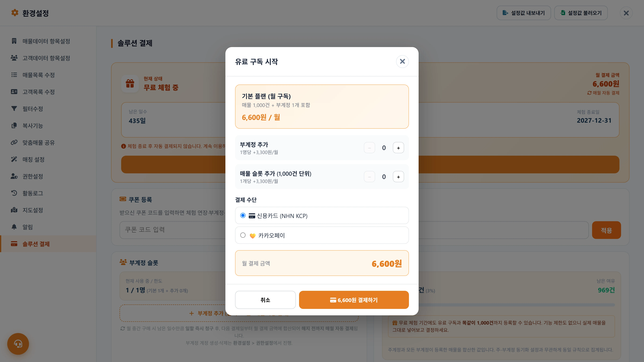Open 지도설정 page
Screen dimensions: 644x362
coord(48,210)
